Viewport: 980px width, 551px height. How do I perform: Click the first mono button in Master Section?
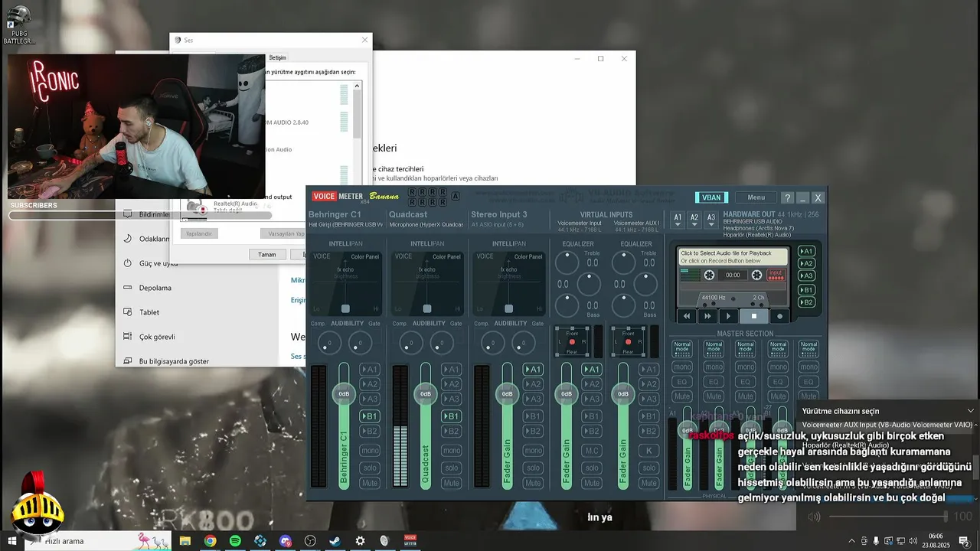(x=681, y=367)
